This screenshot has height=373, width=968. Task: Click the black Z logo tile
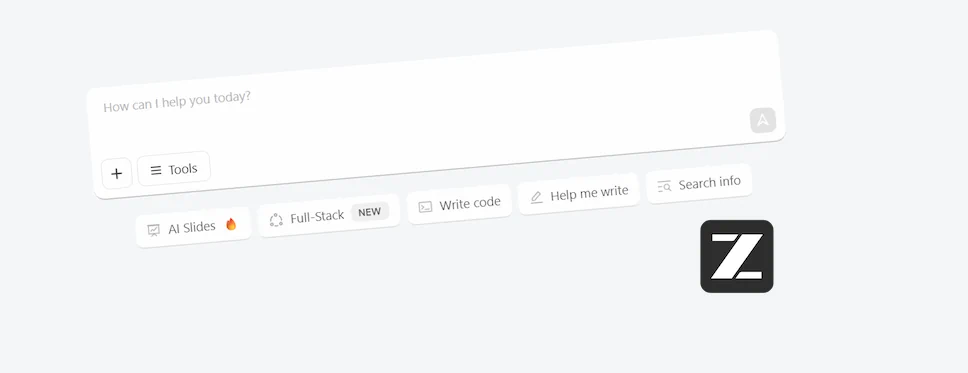(x=736, y=256)
